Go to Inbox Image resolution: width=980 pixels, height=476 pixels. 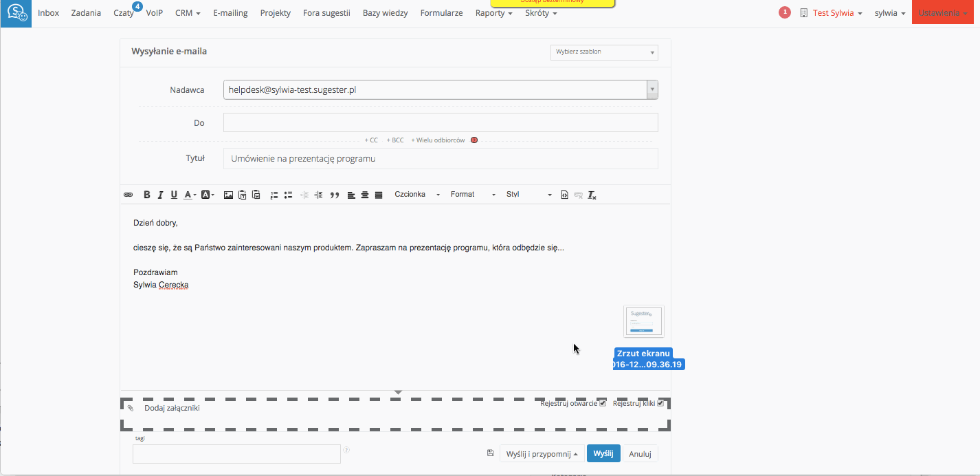(x=48, y=13)
